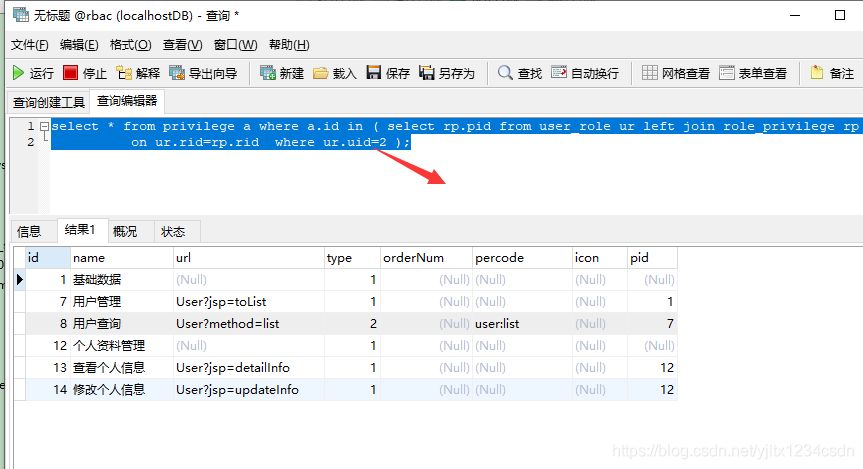Switch to 查询创建工具 tab
The image size is (863, 469).
(x=48, y=102)
